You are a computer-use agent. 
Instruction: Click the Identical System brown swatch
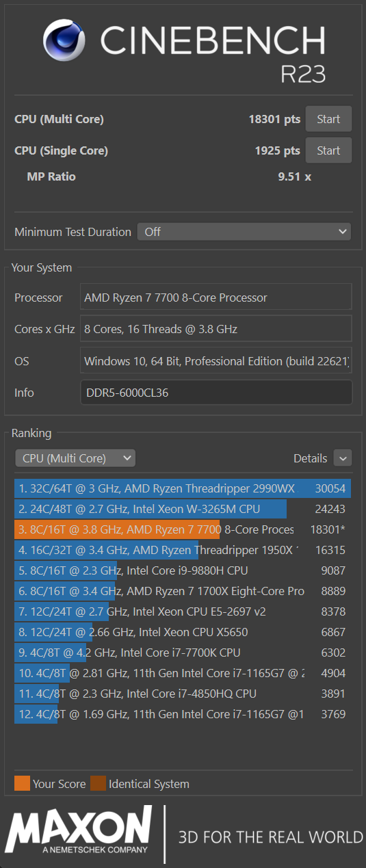click(x=98, y=783)
